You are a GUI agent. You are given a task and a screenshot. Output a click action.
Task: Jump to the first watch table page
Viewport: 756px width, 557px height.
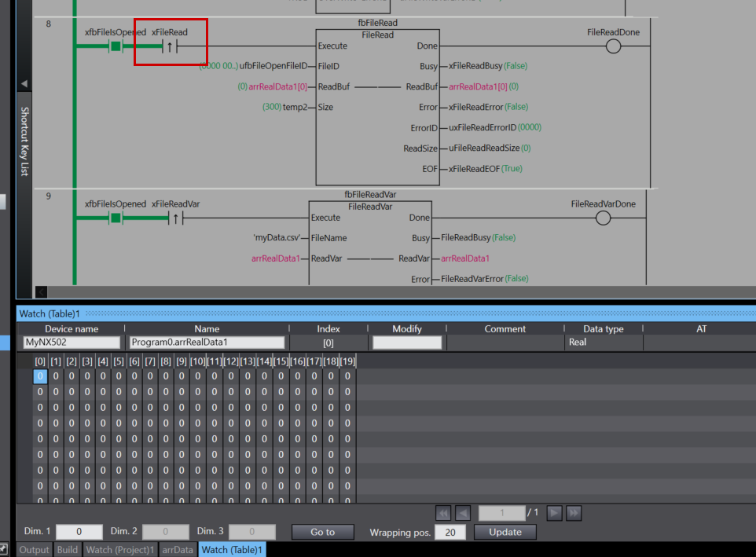443,513
